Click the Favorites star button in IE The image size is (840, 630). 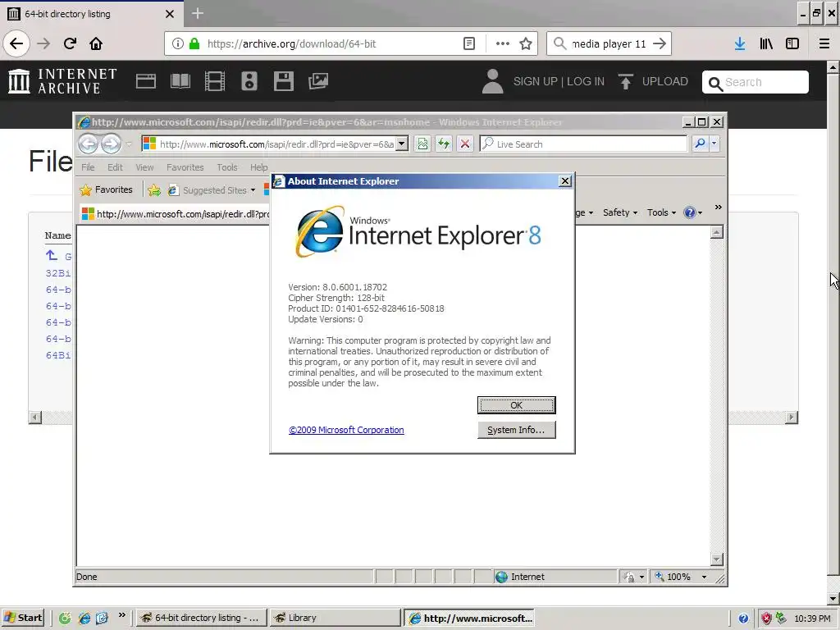[106, 189]
